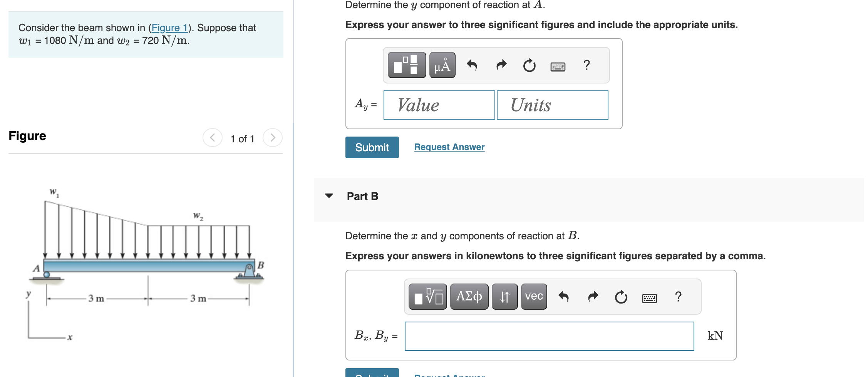
Task: Click the μÅ units template icon
Action: pyautogui.click(x=441, y=65)
